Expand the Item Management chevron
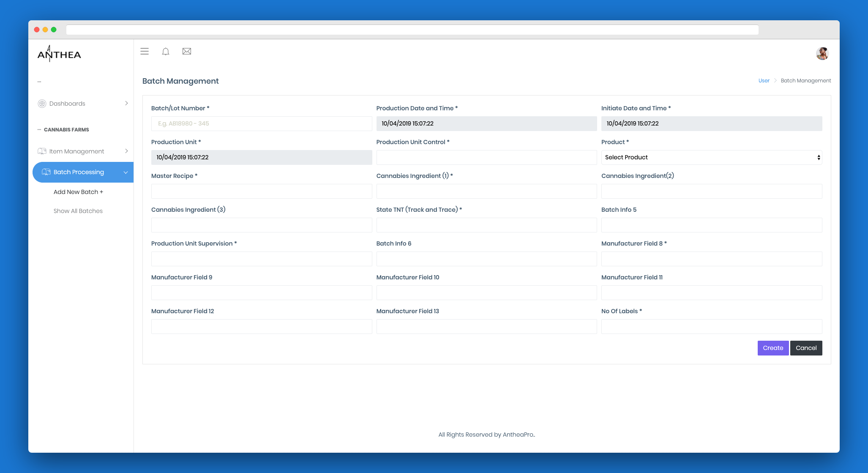The width and height of the screenshot is (868, 473). click(126, 151)
